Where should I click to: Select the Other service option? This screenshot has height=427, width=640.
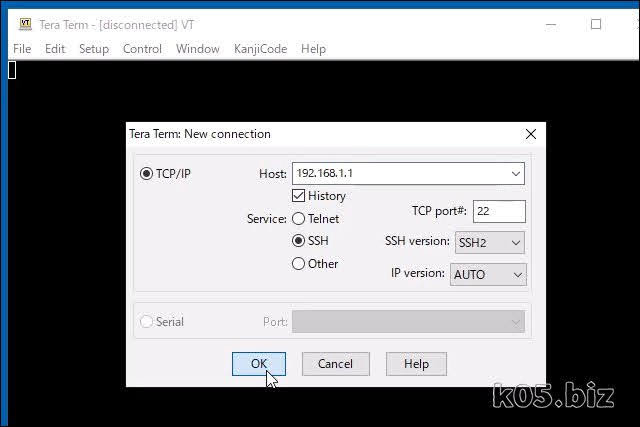pyautogui.click(x=298, y=264)
